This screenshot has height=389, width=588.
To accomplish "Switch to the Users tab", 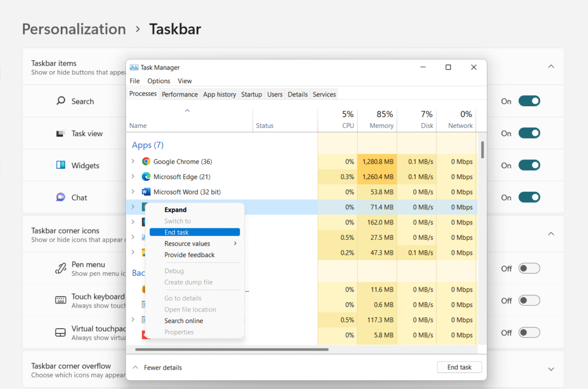I will (x=275, y=95).
